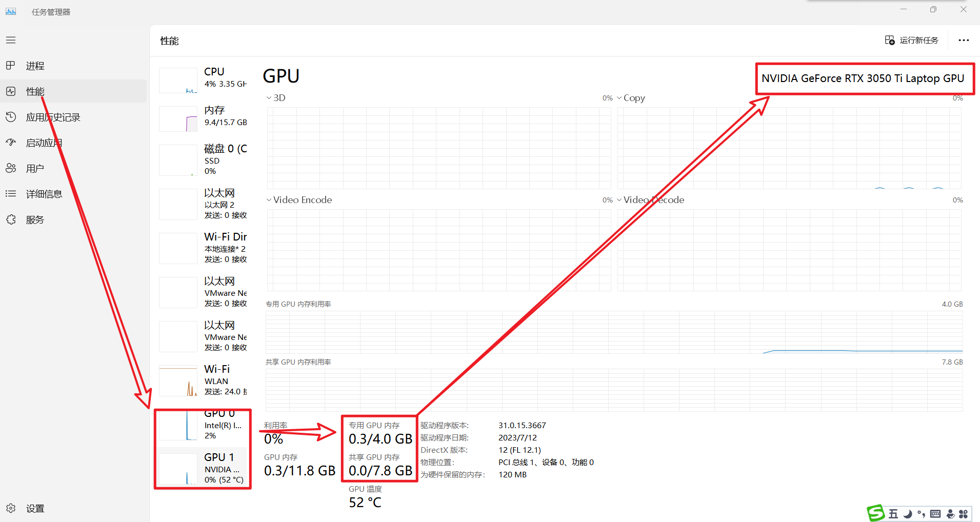Select the 内存 performance entry
The height and width of the screenshot is (522, 980).
point(203,118)
